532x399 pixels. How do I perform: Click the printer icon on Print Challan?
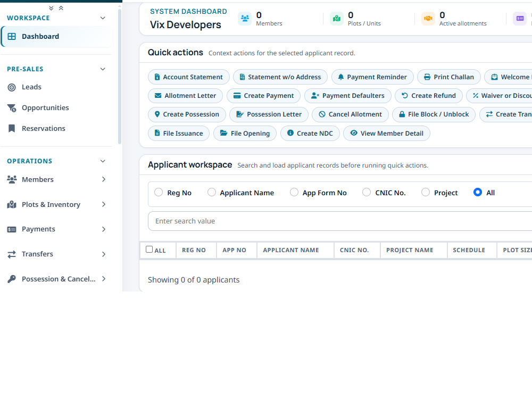point(427,77)
